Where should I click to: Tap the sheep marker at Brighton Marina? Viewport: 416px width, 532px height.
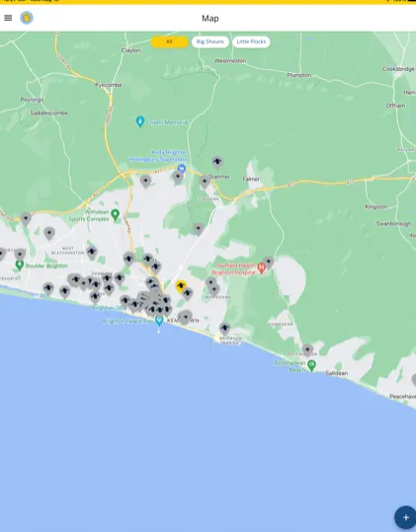[x=224, y=329]
